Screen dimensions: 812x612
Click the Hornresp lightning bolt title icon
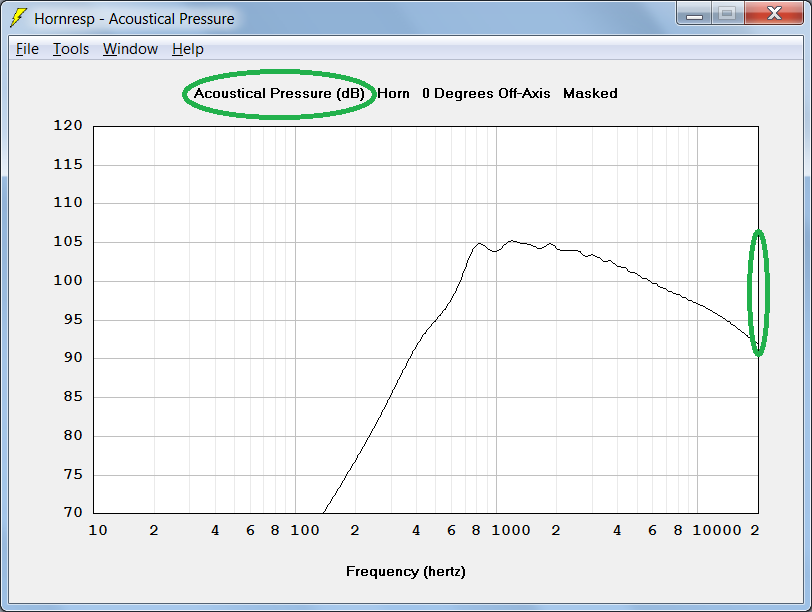click(x=19, y=18)
